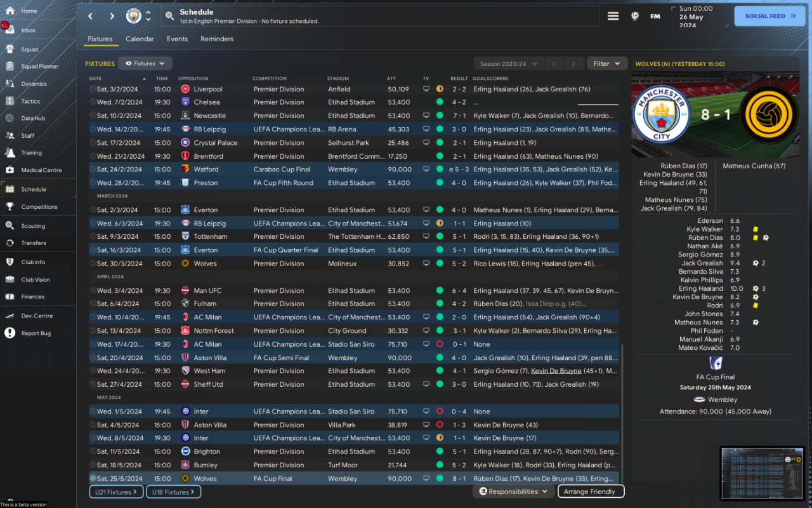This screenshot has width=812, height=508.
Task: Click the date Sun 00:00 26 May 2024
Action: 697,17
